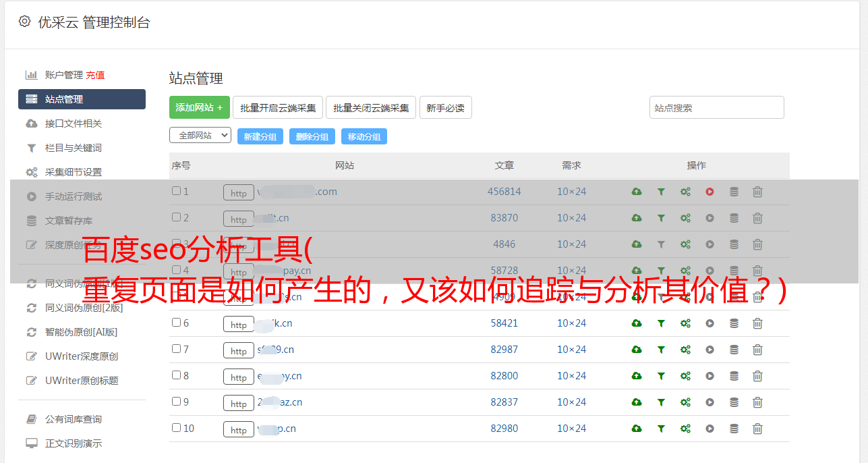
Task: Click the 站点搜索 search field
Action: pyautogui.click(x=716, y=107)
